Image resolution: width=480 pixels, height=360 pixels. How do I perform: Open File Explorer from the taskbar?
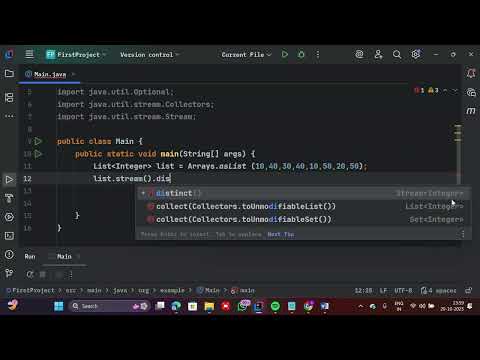pyautogui.click(x=209, y=306)
